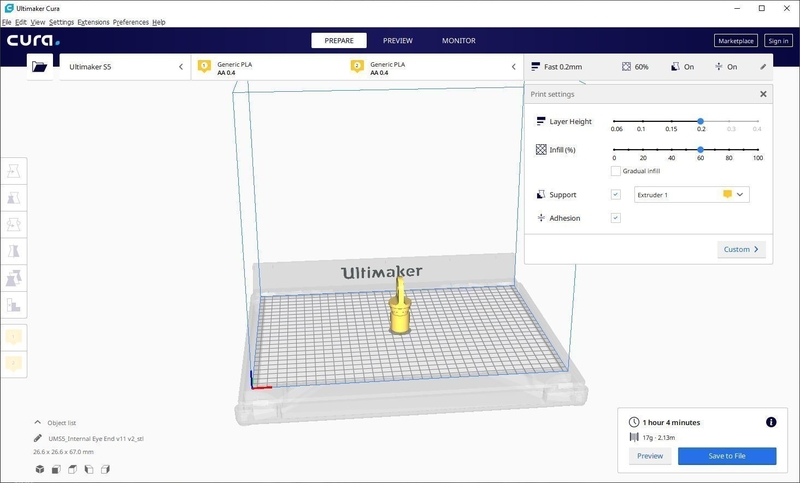Click the pencil icon in print settings header
800x483 pixels.
pos(763,67)
